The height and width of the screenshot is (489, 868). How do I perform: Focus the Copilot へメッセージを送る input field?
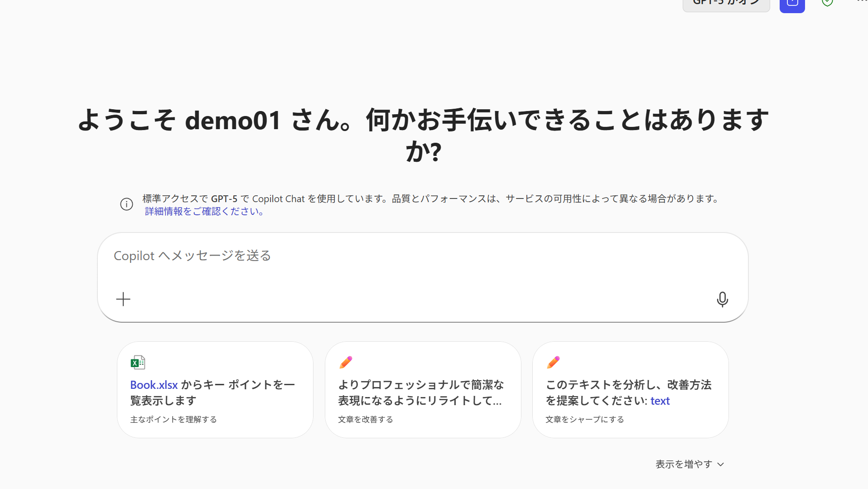(423, 256)
